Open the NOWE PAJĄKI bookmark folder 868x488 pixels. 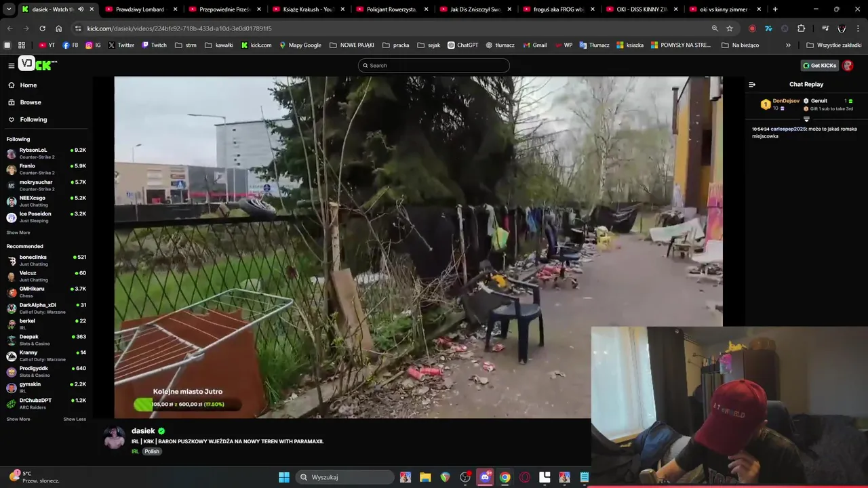[x=351, y=45]
